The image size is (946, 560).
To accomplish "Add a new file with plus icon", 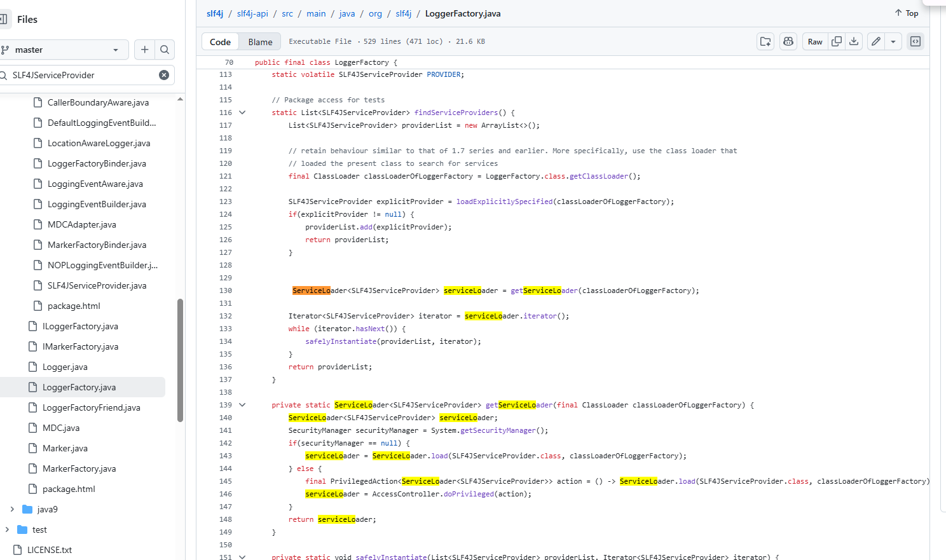I will [x=145, y=50].
